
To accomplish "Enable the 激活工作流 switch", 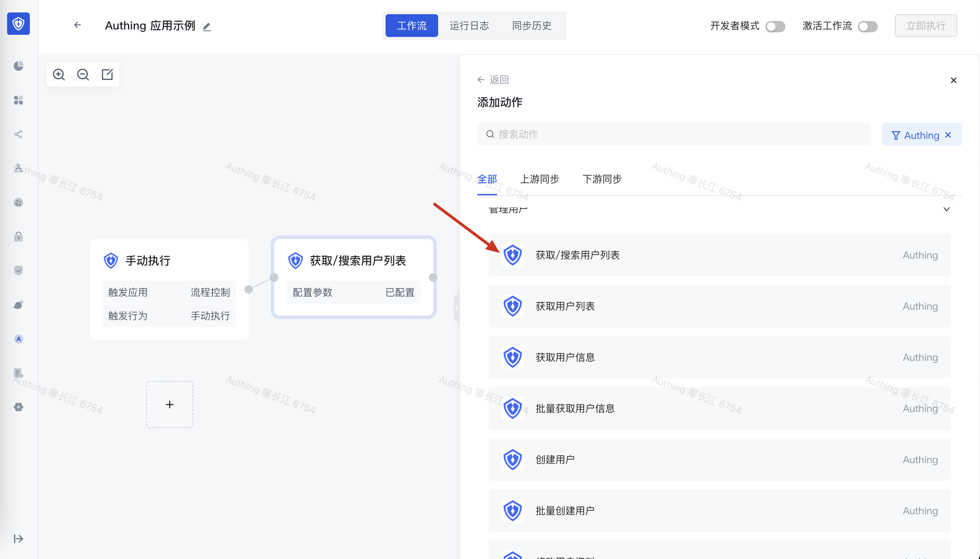I will coord(868,27).
